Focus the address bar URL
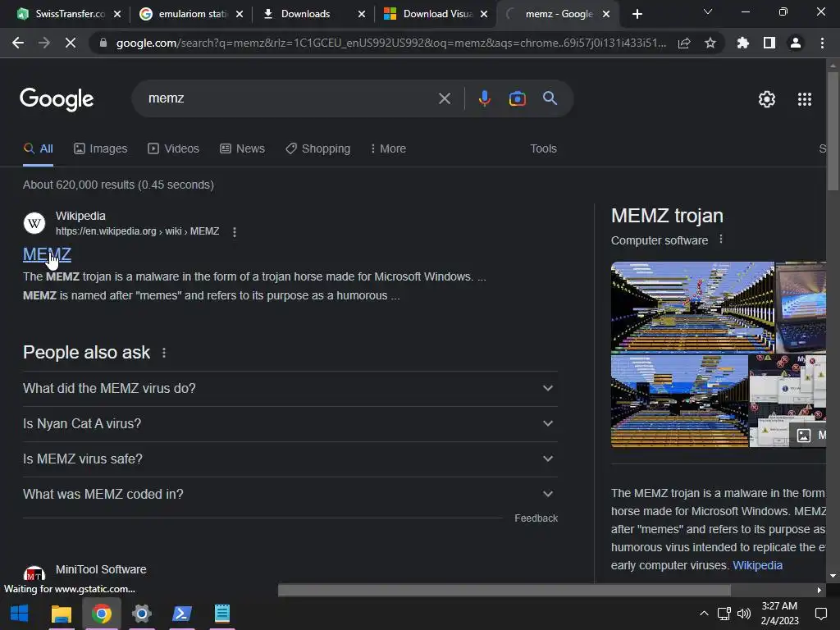The width and height of the screenshot is (840, 630). click(x=391, y=43)
